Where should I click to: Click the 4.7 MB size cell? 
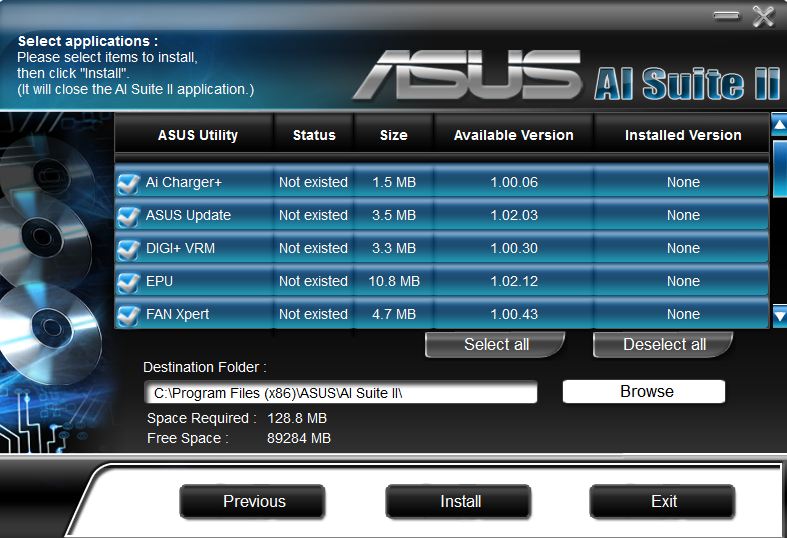pyautogui.click(x=394, y=314)
